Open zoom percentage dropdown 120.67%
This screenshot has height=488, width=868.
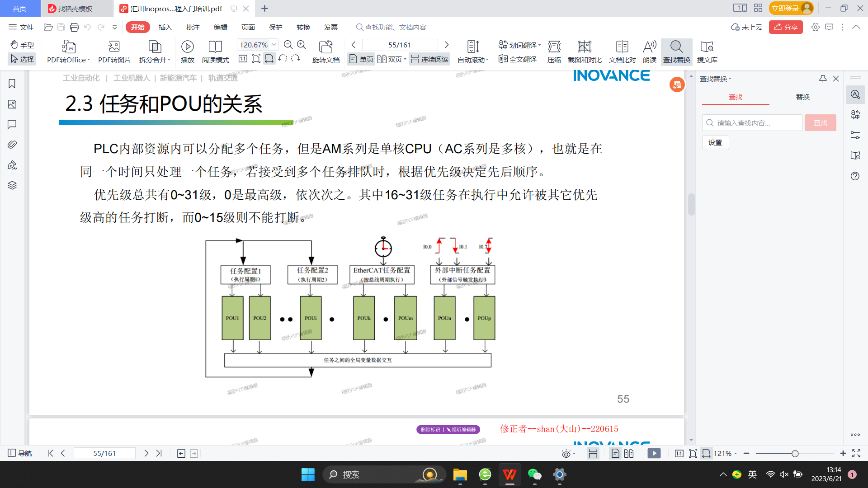(x=274, y=45)
